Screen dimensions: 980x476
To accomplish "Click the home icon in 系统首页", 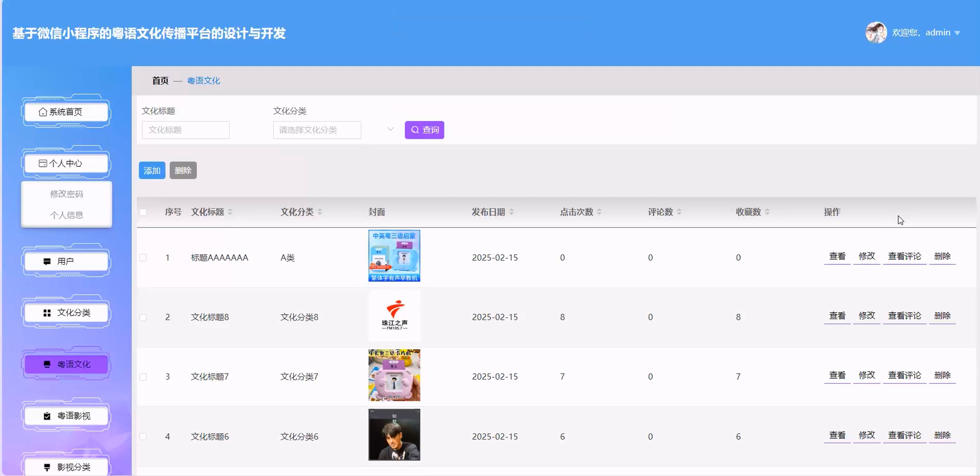I will click(43, 112).
